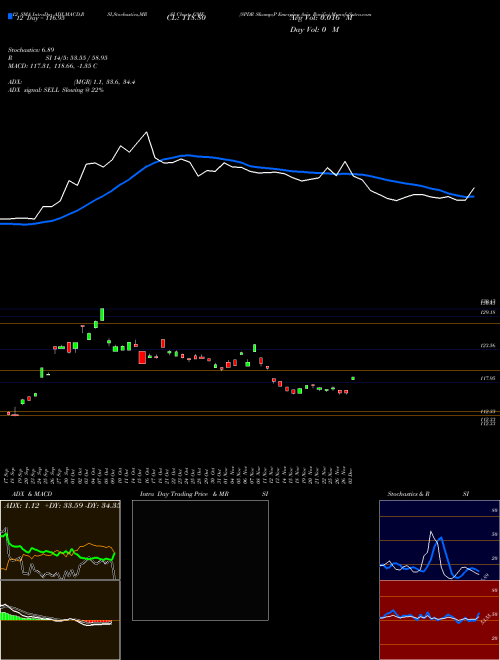Open the red RSI chart thumbnail
The image size is (500, 660).
click(x=439, y=620)
